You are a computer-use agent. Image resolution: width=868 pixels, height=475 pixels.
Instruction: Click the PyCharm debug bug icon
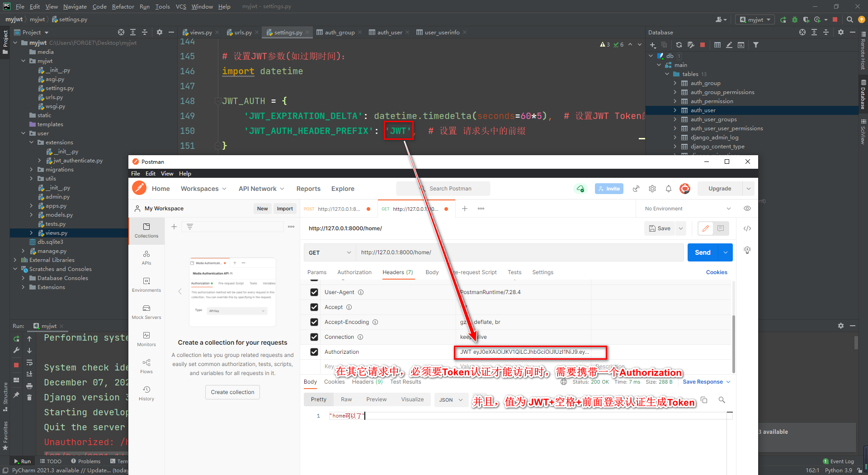[x=795, y=19]
